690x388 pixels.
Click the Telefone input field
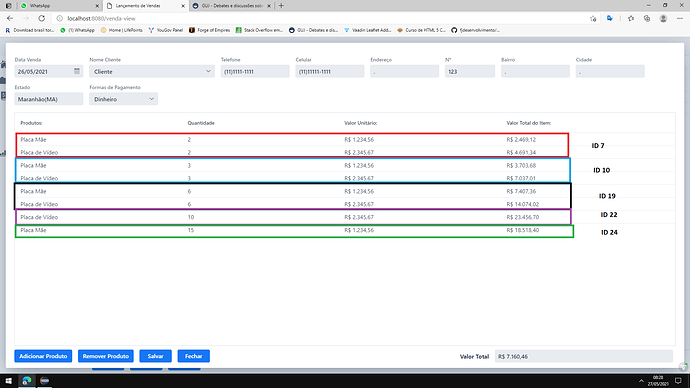[x=255, y=71]
